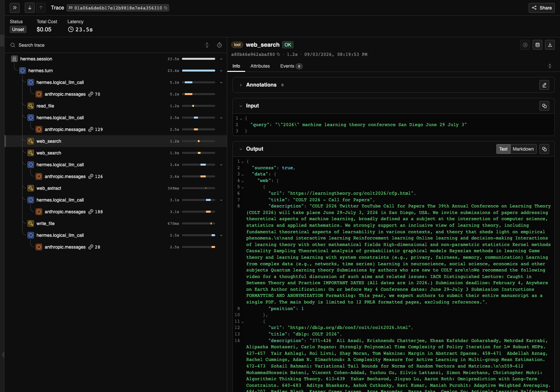Switch output view to Markdown

tap(523, 149)
